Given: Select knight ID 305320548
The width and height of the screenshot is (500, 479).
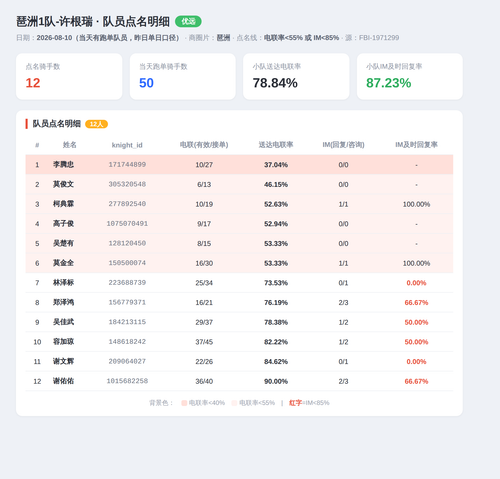Looking at the screenshot, I should (127, 184).
